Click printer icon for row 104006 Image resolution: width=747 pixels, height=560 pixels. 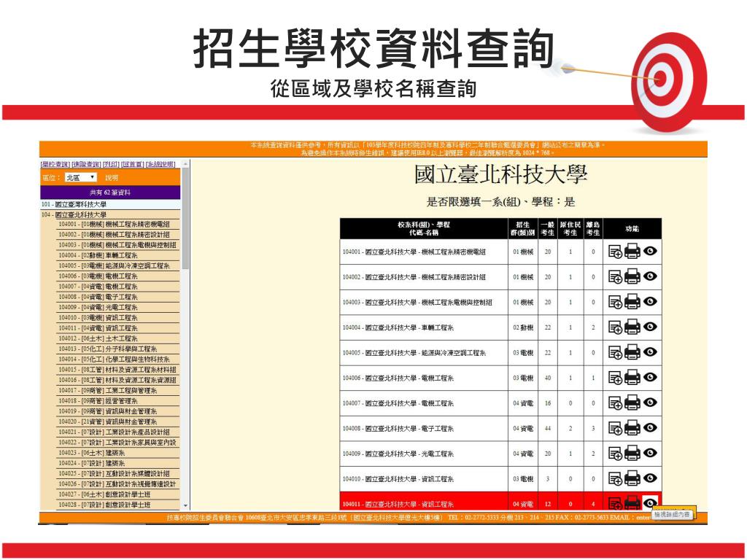(x=632, y=377)
